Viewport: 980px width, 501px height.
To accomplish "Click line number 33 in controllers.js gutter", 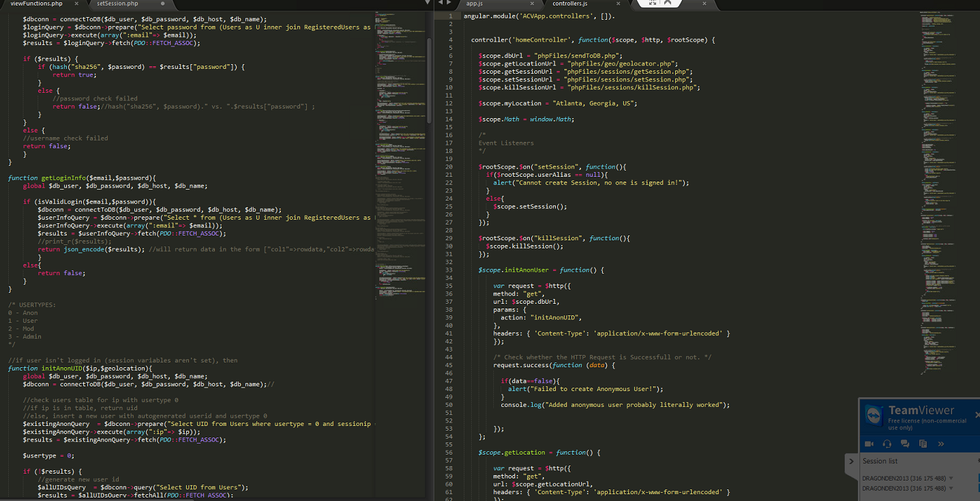I will [449, 270].
